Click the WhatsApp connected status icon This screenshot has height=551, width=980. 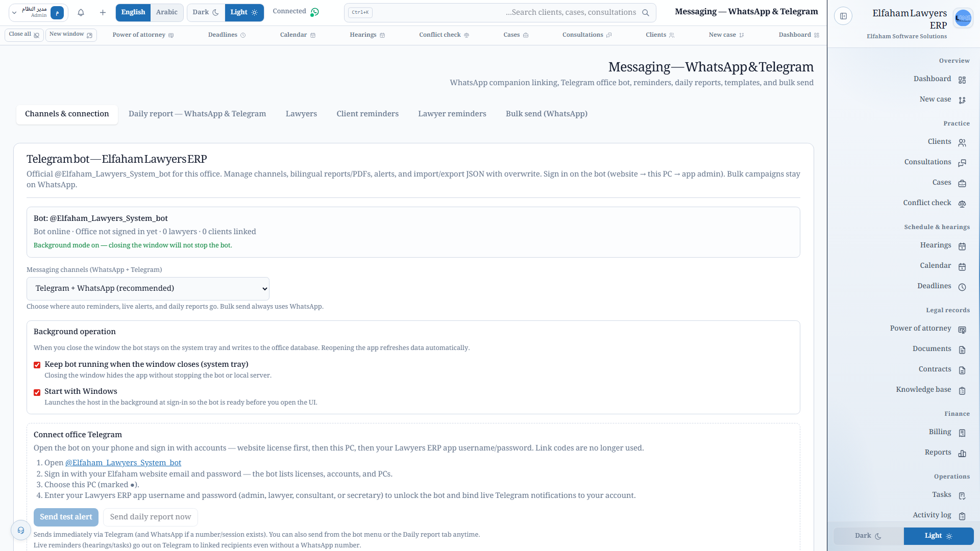click(315, 12)
